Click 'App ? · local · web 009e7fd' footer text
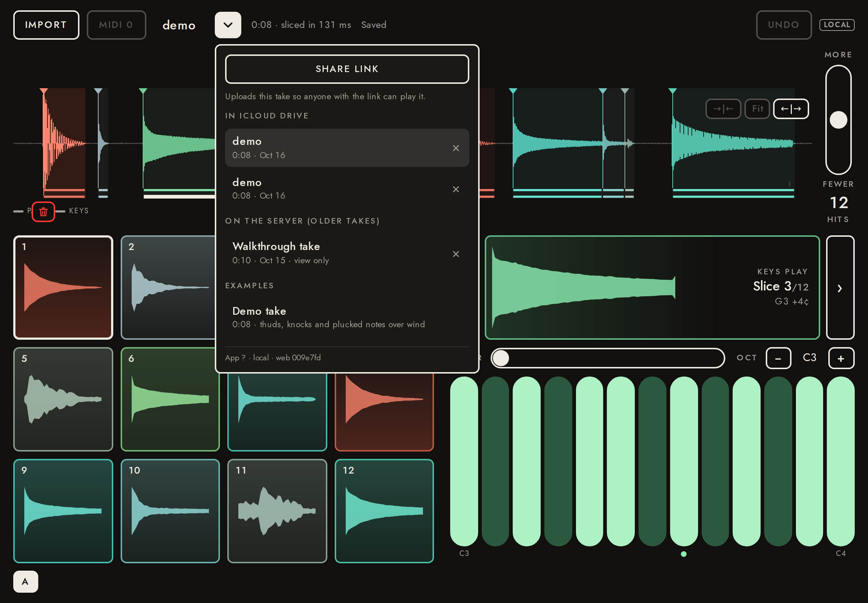 coord(273,358)
